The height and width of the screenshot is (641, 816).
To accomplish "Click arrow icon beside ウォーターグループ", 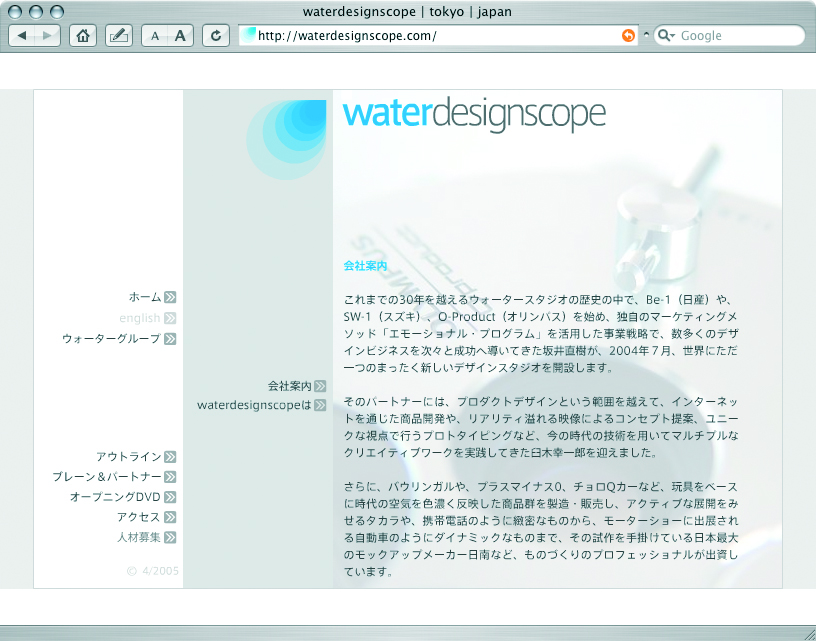I will [170, 339].
